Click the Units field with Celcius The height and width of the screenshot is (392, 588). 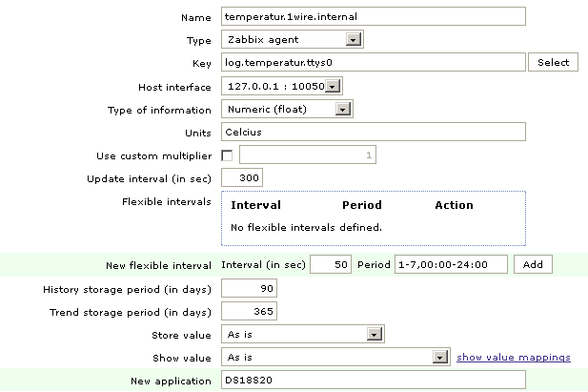(373, 132)
